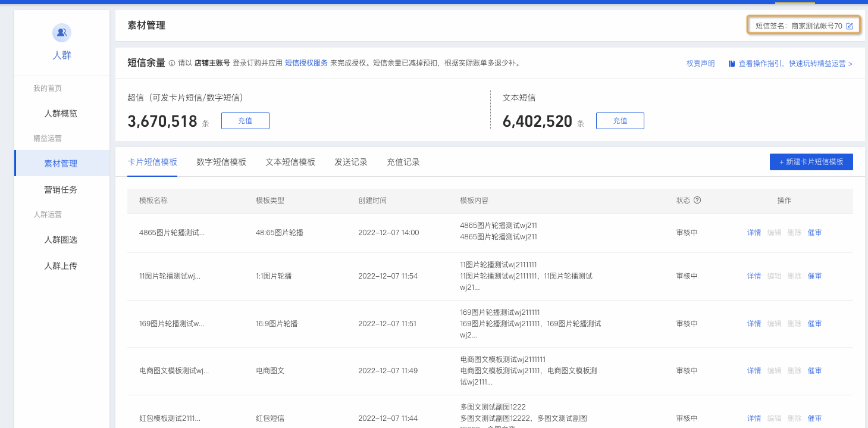Click 催审 for 红包模板测试2111 row
The width and height of the screenshot is (868, 428).
(x=814, y=418)
